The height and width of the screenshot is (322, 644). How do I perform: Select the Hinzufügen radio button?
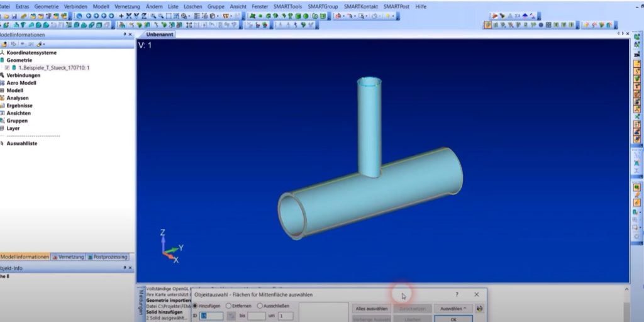click(x=196, y=306)
